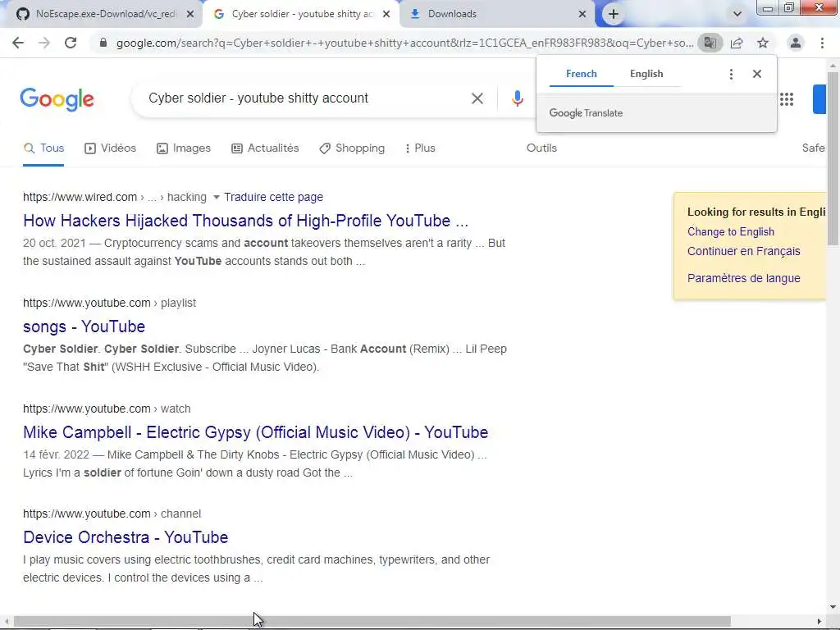Open Mike Campbell Electric Gypsy result
The image size is (840, 630).
coord(256,432)
